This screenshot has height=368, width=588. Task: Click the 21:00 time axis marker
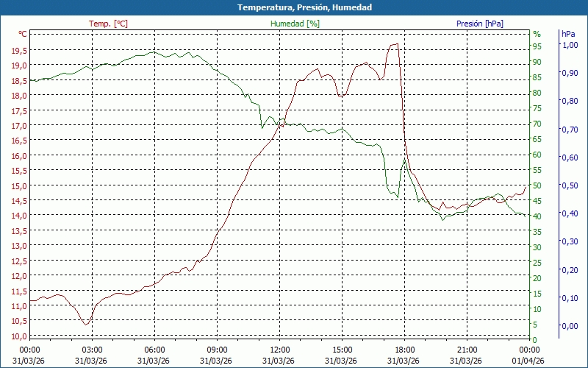coord(467,349)
